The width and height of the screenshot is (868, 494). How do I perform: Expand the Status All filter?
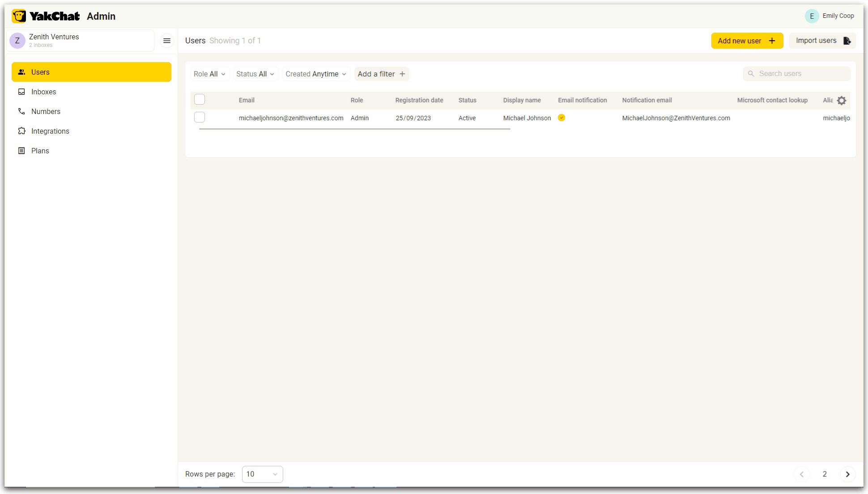[255, 74]
